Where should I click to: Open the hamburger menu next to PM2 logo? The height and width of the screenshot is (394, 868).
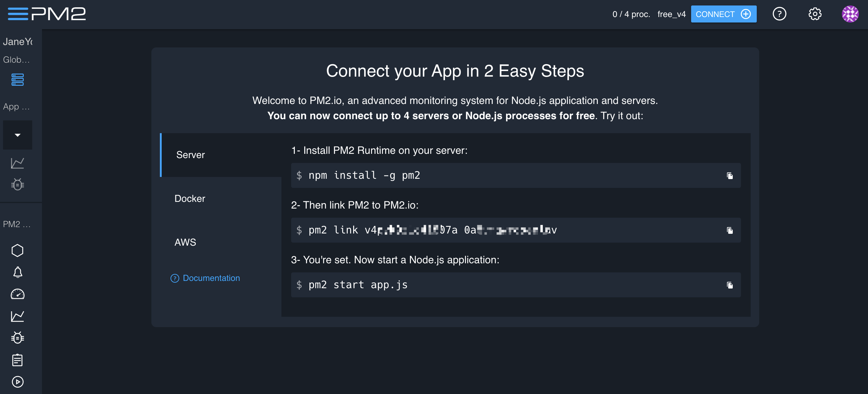click(18, 14)
